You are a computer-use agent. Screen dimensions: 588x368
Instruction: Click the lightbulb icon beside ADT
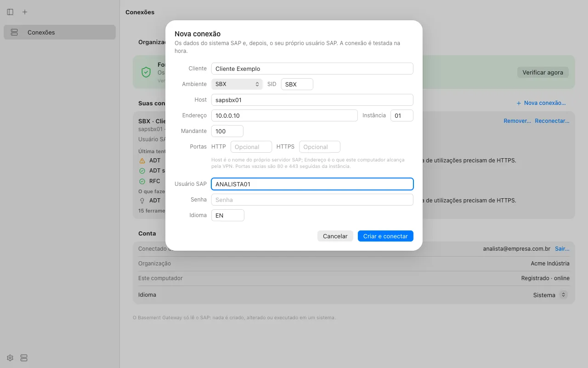point(142,201)
